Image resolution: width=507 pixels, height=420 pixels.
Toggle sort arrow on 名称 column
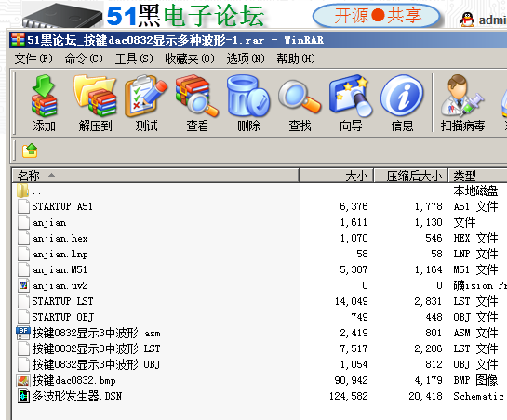click(x=51, y=175)
